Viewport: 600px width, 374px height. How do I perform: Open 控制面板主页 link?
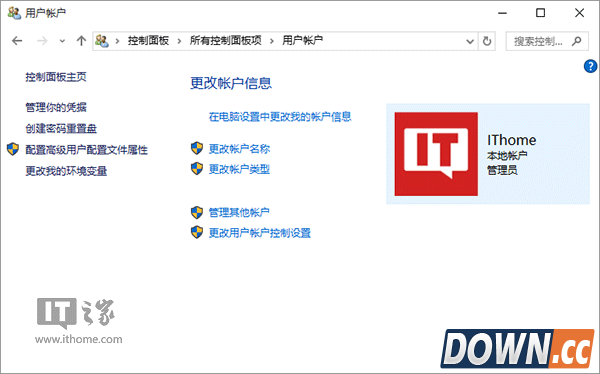coord(56,77)
